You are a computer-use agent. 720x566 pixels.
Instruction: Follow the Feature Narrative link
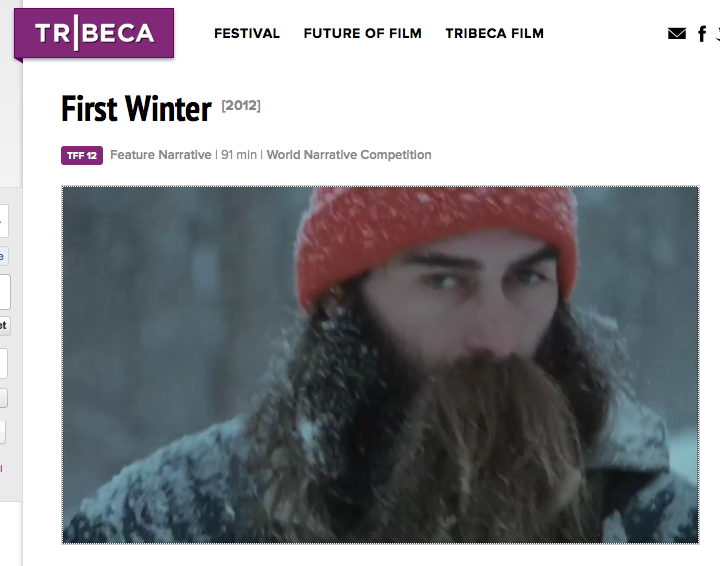[x=161, y=155]
